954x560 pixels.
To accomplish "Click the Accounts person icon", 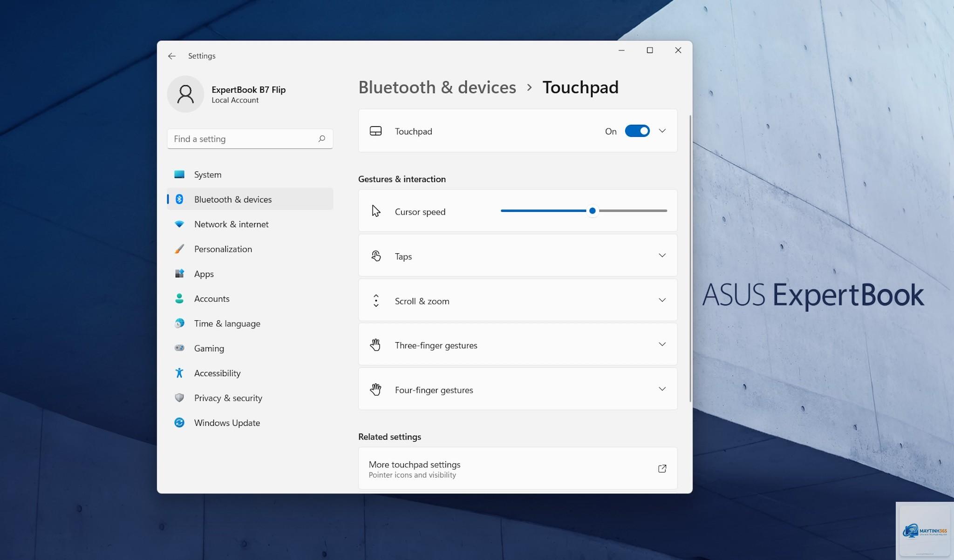I will point(179,298).
